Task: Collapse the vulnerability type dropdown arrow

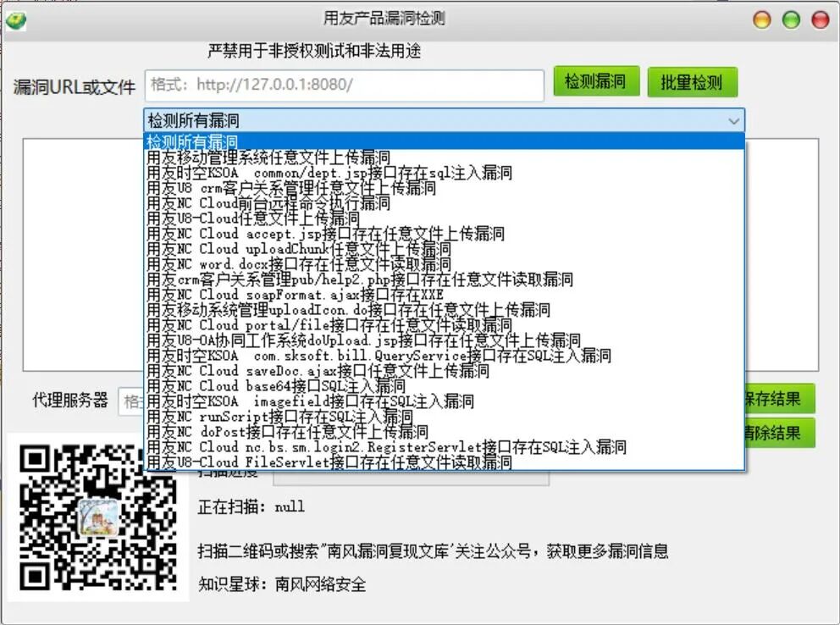Action: (733, 121)
